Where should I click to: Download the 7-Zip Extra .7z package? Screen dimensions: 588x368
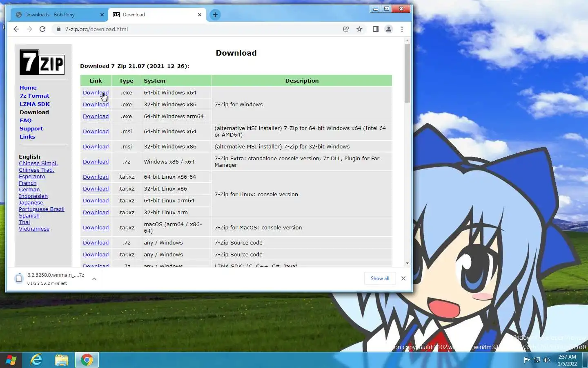[96, 162]
